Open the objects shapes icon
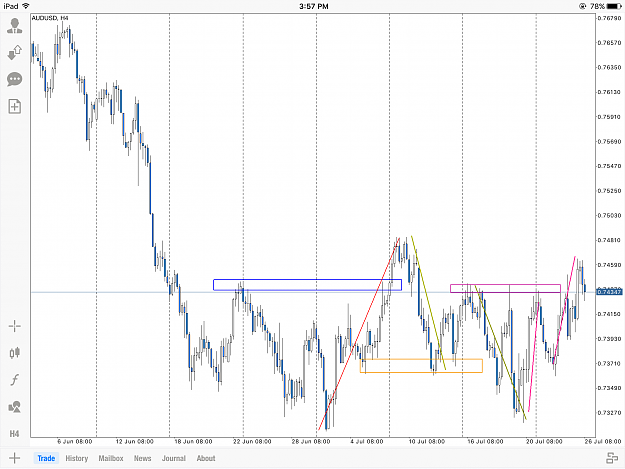The height and width of the screenshot is (469, 625). coord(15,407)
